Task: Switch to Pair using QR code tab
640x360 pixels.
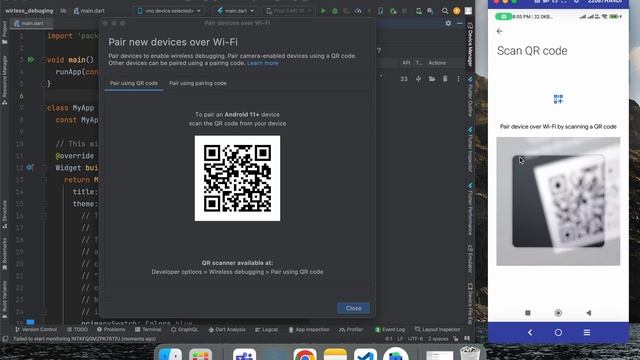Action: point(134,83)
